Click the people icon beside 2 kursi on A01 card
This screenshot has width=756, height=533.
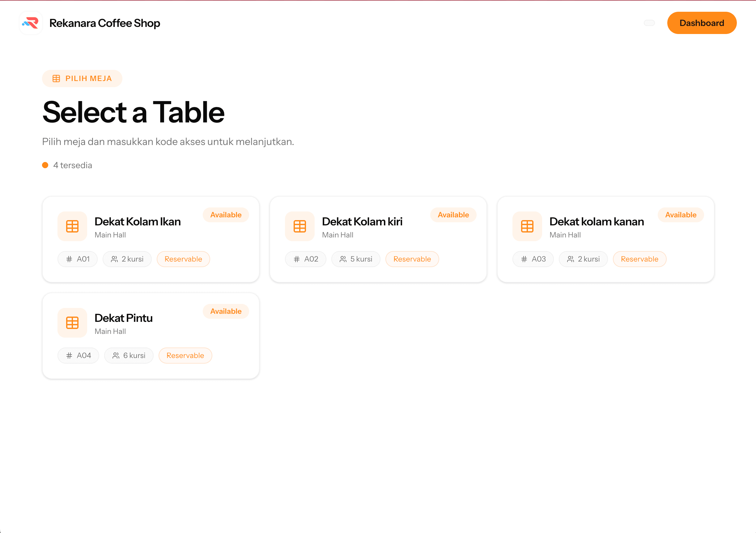click(114, 259)
